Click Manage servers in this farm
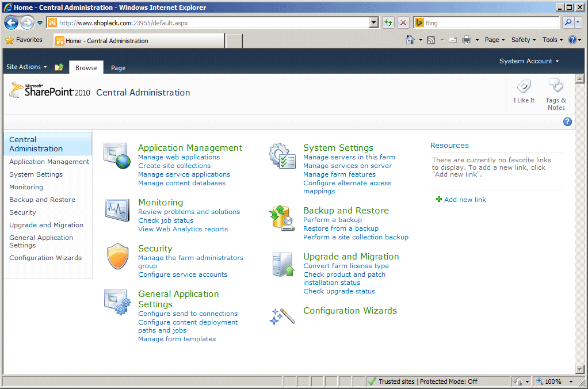 (349, 157)
